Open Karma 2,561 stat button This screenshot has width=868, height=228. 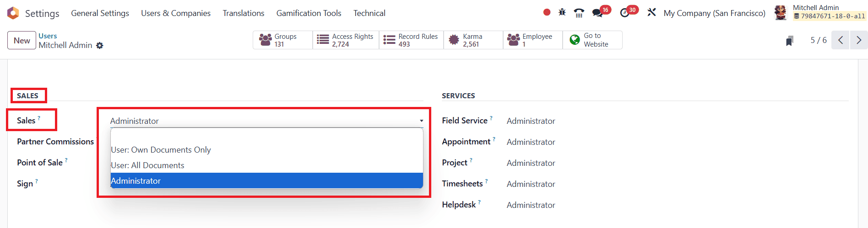click(473, 40)
